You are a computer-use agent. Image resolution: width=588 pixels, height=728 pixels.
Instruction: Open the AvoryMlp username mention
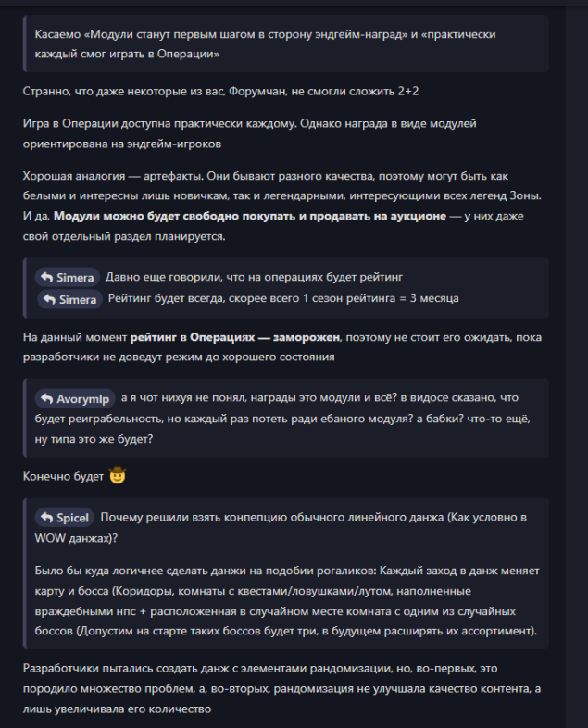(x=82, y=399)
